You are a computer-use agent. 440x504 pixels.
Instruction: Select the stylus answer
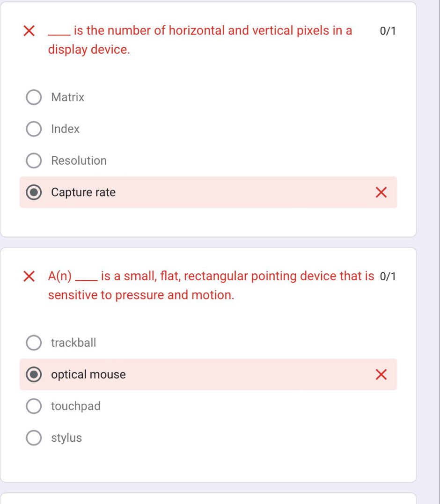point(34,438)
